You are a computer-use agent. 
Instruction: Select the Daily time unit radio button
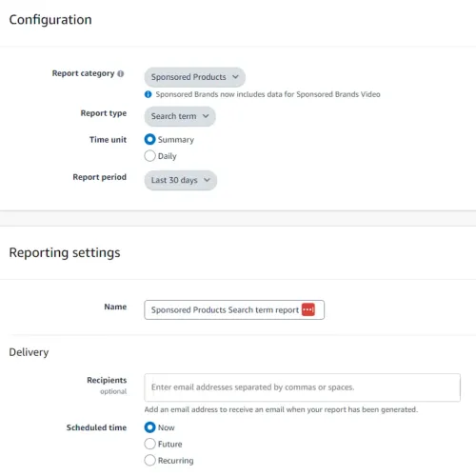click(149, 156)
